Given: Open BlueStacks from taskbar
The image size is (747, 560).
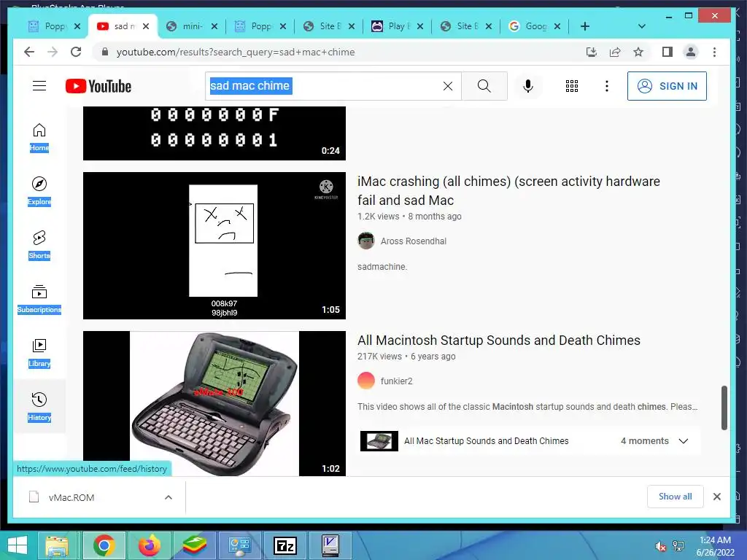Looking at the screenshot, I should (x=194, y=545).
